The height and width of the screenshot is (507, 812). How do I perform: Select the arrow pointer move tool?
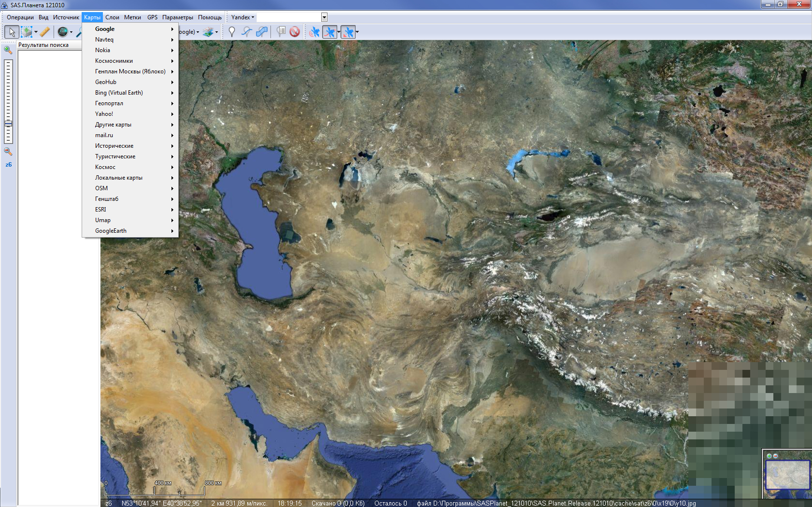click(x=12, y=32)
